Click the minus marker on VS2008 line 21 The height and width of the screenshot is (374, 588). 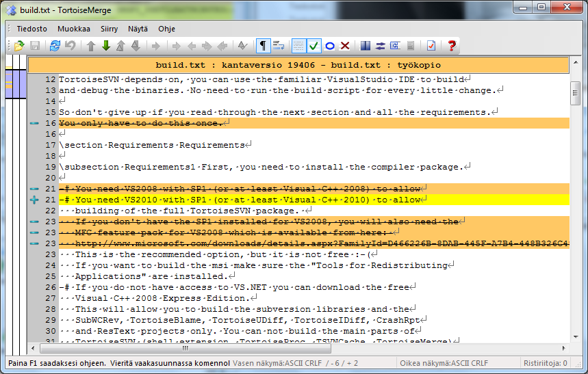(x=34, y=189)
